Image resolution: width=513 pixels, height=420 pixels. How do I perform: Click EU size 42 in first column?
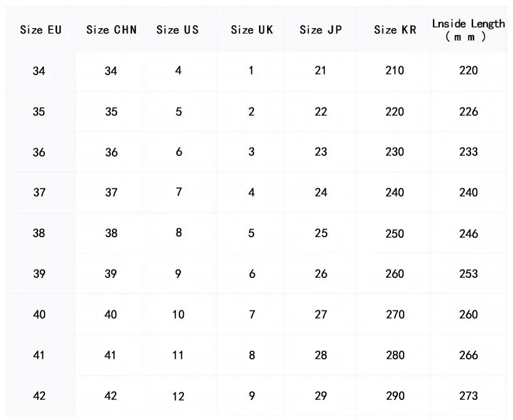point(39,396)
